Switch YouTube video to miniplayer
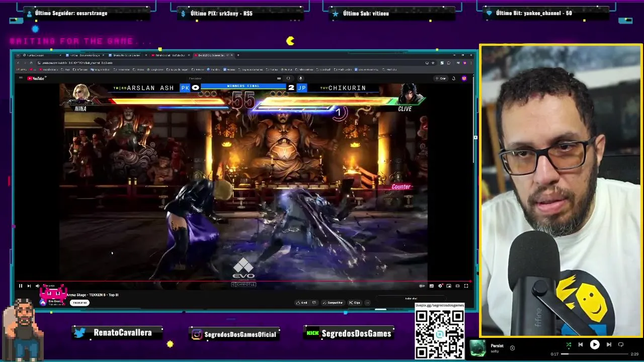644x362 pixels. click(449, 286)
